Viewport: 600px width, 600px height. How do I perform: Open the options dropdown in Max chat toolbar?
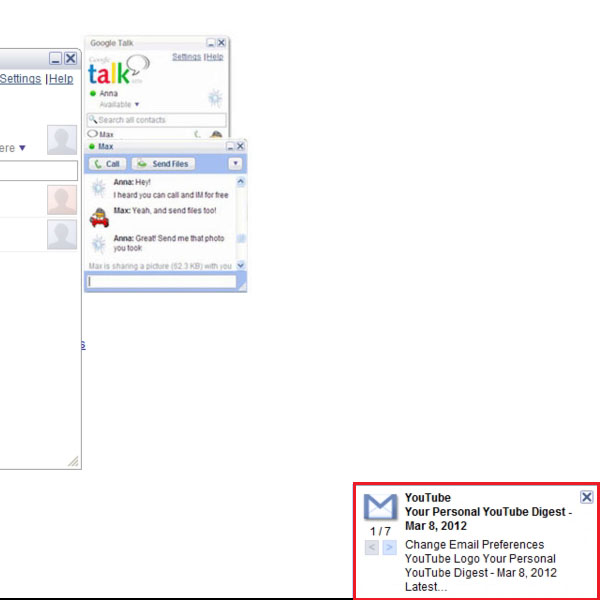235,163
